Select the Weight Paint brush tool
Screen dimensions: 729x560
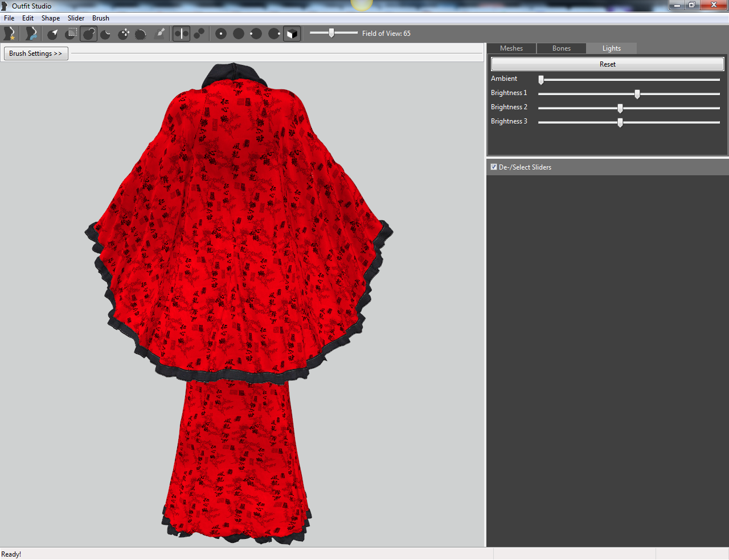(160, 34)
